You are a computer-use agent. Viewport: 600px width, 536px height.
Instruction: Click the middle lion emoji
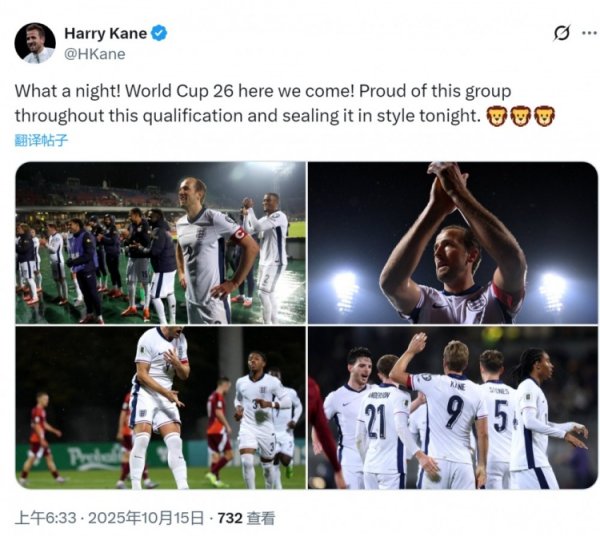click(520, 116)
